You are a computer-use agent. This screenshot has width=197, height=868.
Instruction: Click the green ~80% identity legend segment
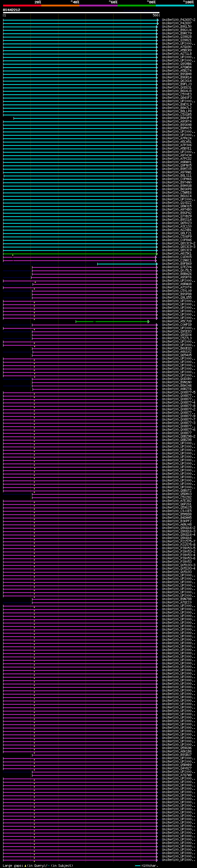click(x=137, y=6)
